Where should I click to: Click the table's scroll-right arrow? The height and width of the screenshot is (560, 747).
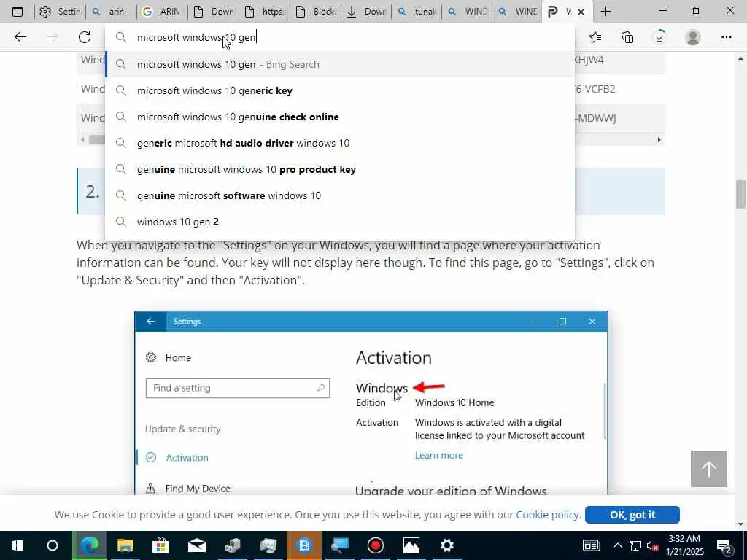coord(659,139)
